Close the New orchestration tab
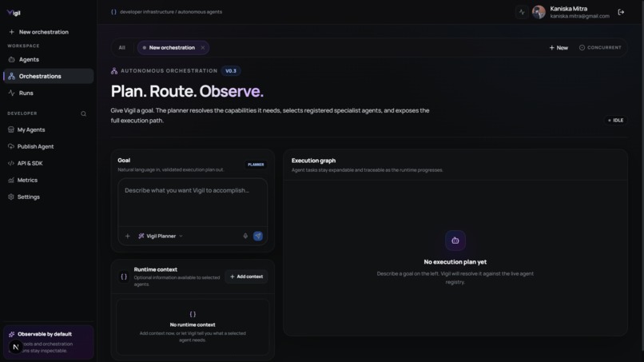This screenshot has width=644, height=362. click(203, 48)
